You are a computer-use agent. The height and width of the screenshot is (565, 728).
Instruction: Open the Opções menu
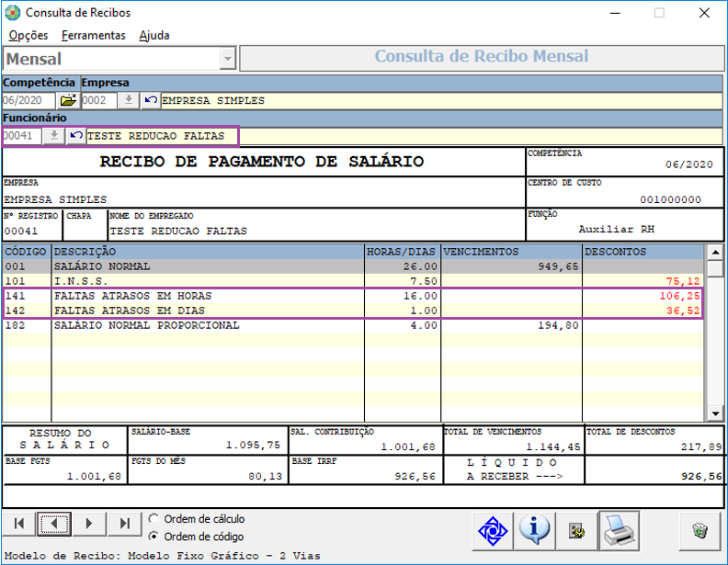(28, 35)
